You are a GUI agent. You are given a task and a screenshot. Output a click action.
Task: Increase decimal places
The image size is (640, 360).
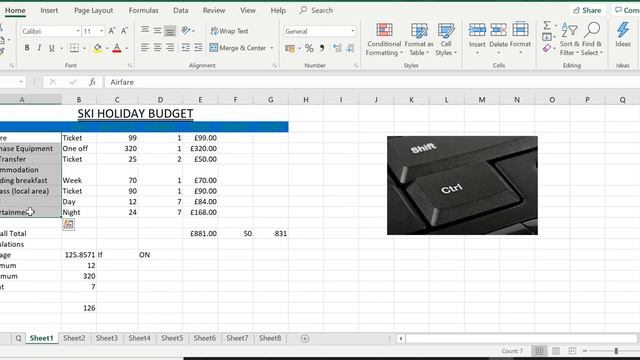click(x=337, y=49)
